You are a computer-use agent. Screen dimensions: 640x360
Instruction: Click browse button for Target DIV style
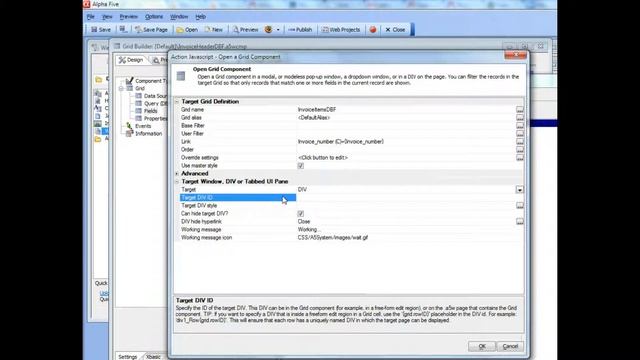[520, 206]
